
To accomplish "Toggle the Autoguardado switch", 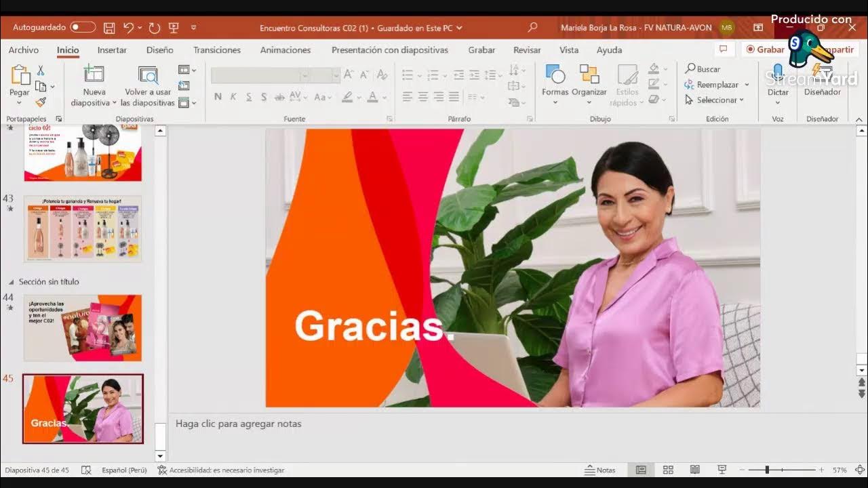I will (83, 28).
